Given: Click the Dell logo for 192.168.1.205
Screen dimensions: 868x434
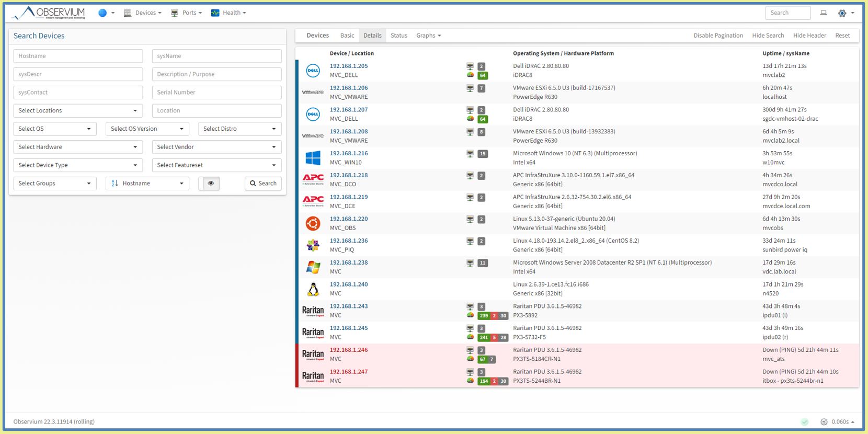Looking at the screenshot, I should [313, 71].
